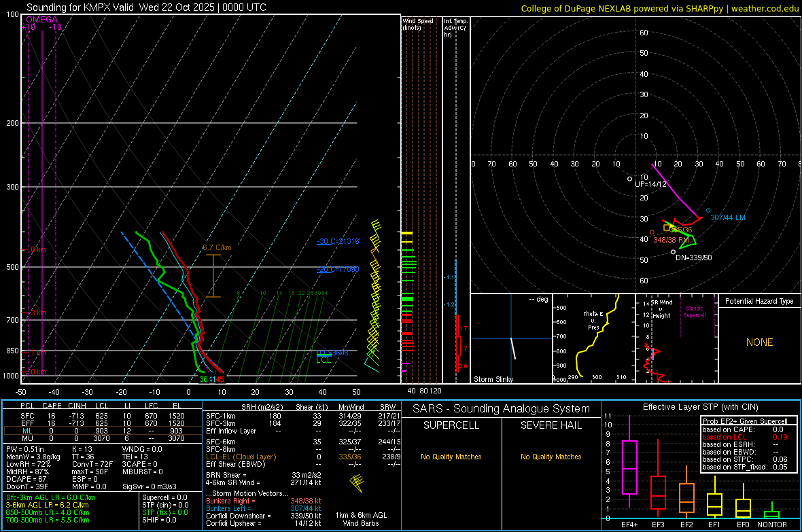Click the Inf. Temp. Adv. header
This screenshot has width=802, height=532.
coord(455,28)
